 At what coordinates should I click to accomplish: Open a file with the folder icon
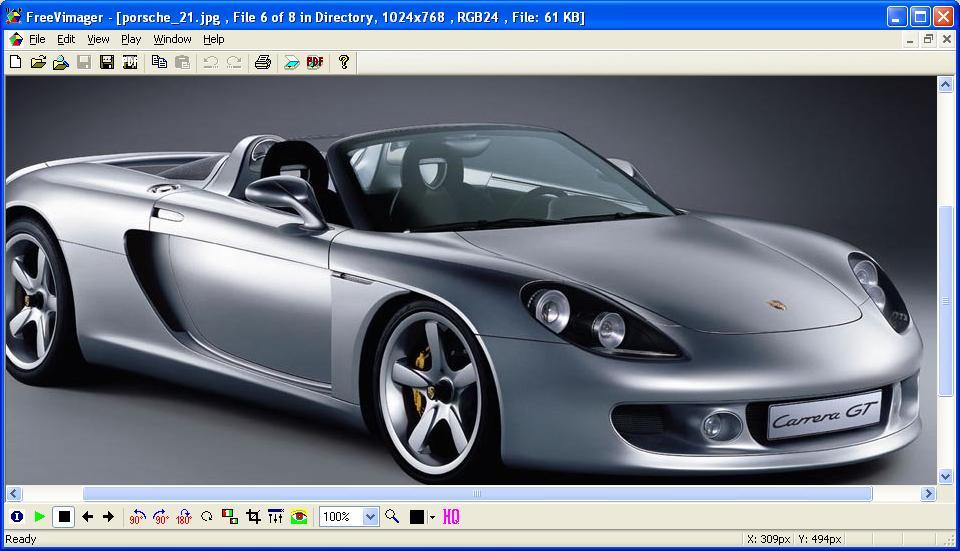click(38, 62)
